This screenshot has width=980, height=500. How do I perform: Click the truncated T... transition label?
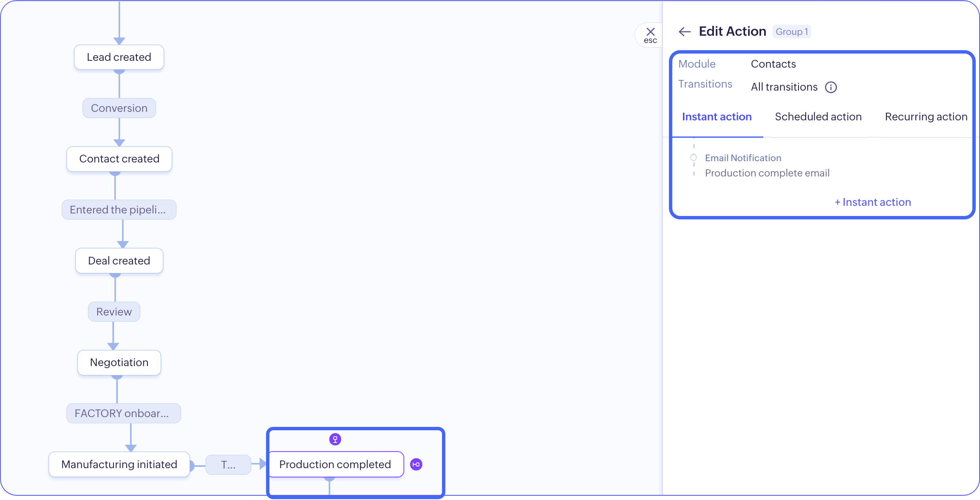(228, 465)
